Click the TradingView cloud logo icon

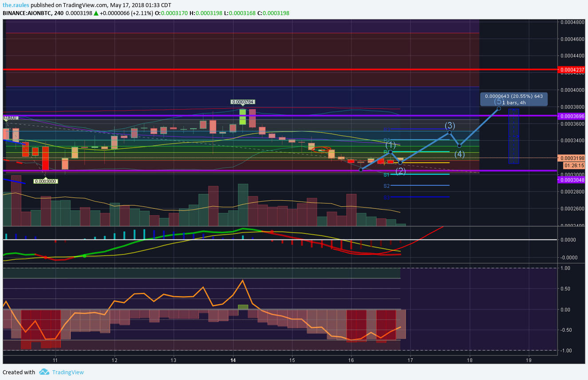coord(43,372)
